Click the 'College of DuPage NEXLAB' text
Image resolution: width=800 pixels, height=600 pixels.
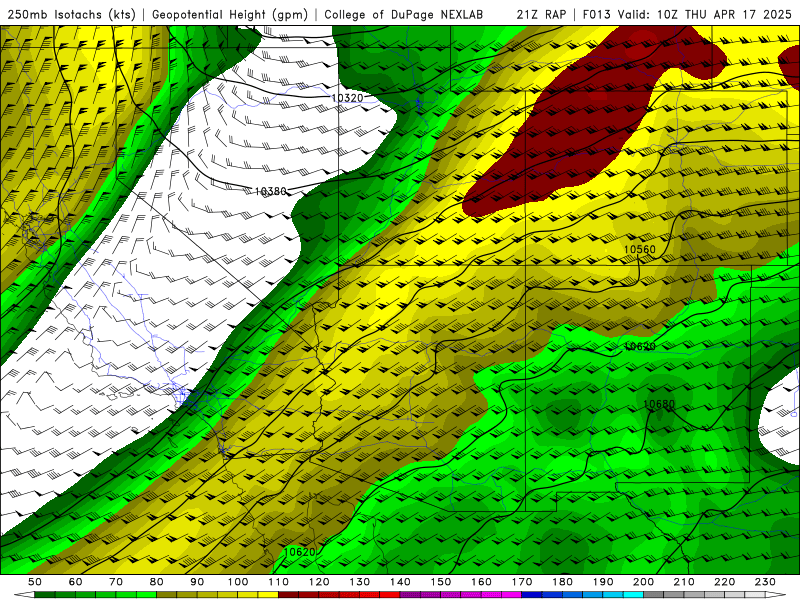pyautogui.click(x=404, y=15)
